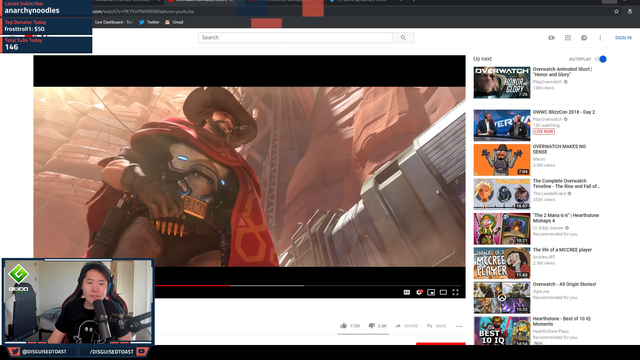Open 'The Leaderboard' channel name

(x=549, y=193)
